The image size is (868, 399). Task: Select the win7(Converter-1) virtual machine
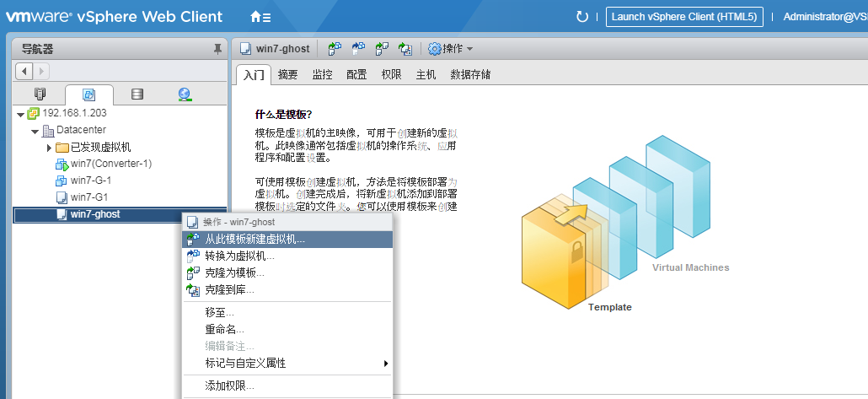tap(110, 164)
